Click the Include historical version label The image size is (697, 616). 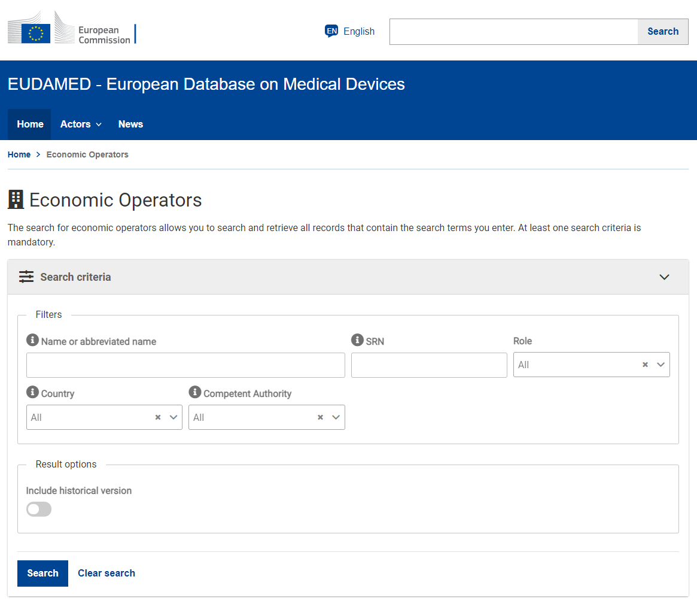pos(79,490)
